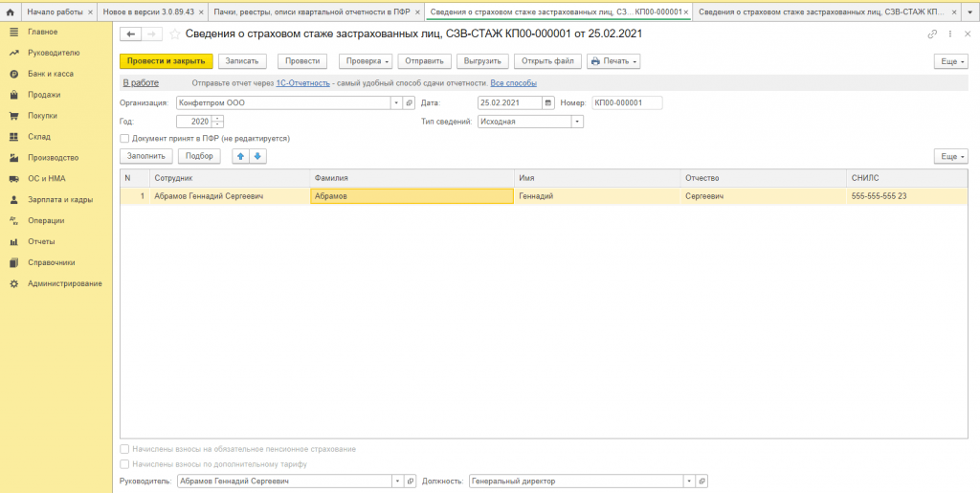
Task: Switch to the 'Начало работы' tab
Action: (x=56, y=12)
